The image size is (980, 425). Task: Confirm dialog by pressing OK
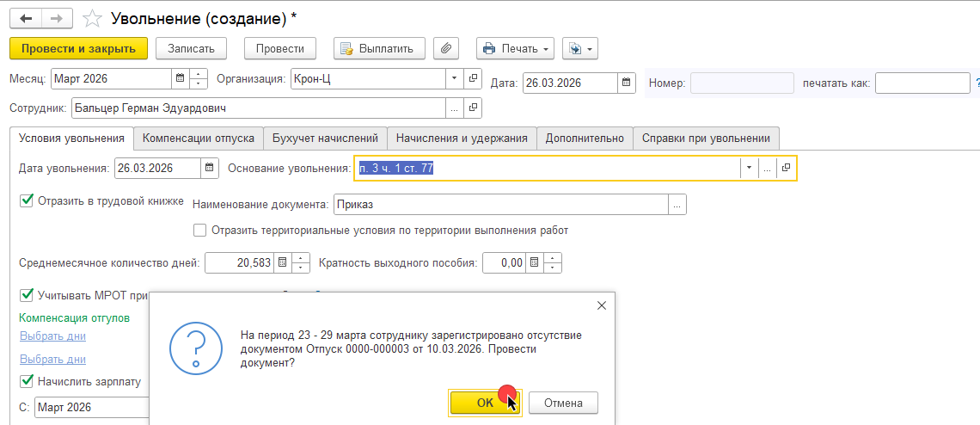point(484,403)
